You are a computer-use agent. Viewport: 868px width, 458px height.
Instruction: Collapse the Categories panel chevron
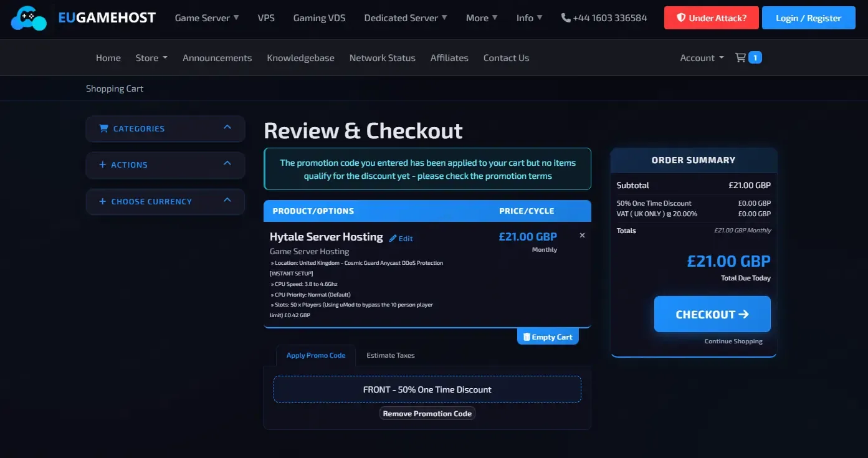tap(227, 128)
